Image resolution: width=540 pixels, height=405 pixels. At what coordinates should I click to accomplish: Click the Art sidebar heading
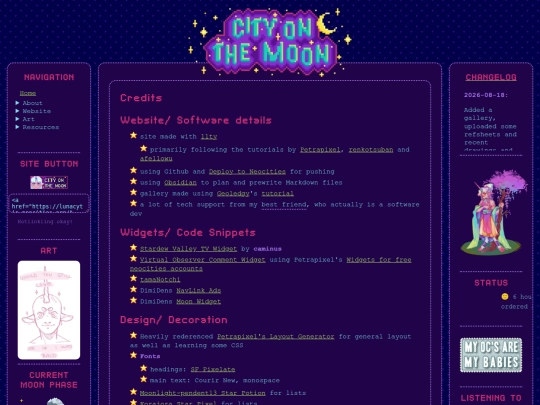point(49,251)
